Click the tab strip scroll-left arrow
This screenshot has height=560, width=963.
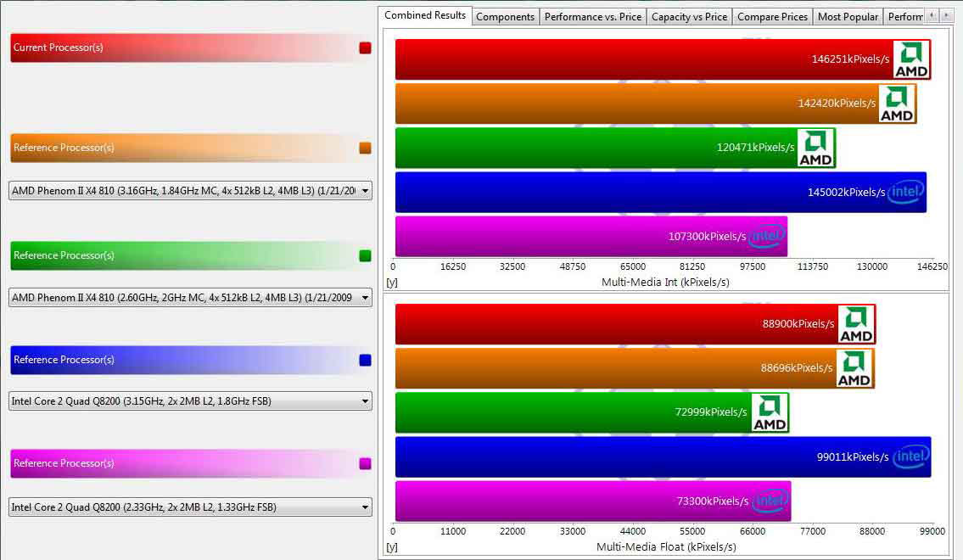(x=932, y=16)
